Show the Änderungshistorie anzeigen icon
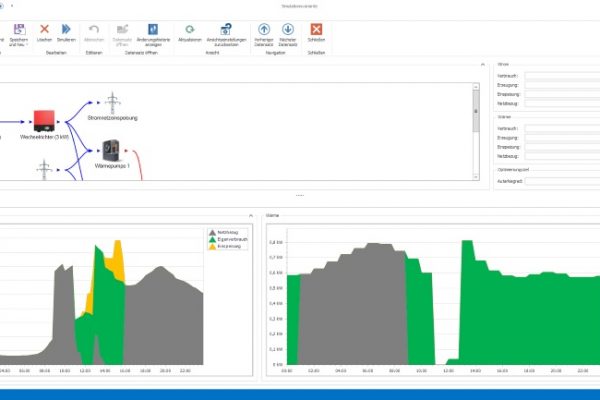 click(153, 29)
